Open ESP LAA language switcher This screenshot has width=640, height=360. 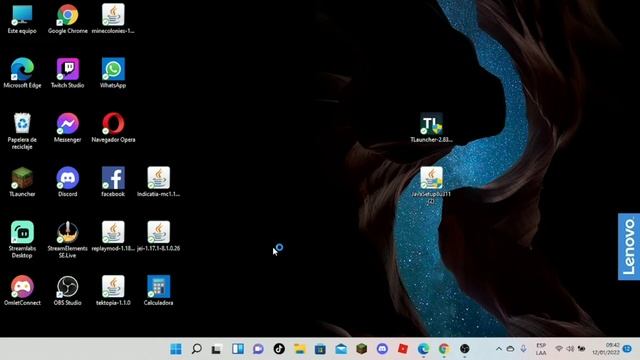[541, 349]
